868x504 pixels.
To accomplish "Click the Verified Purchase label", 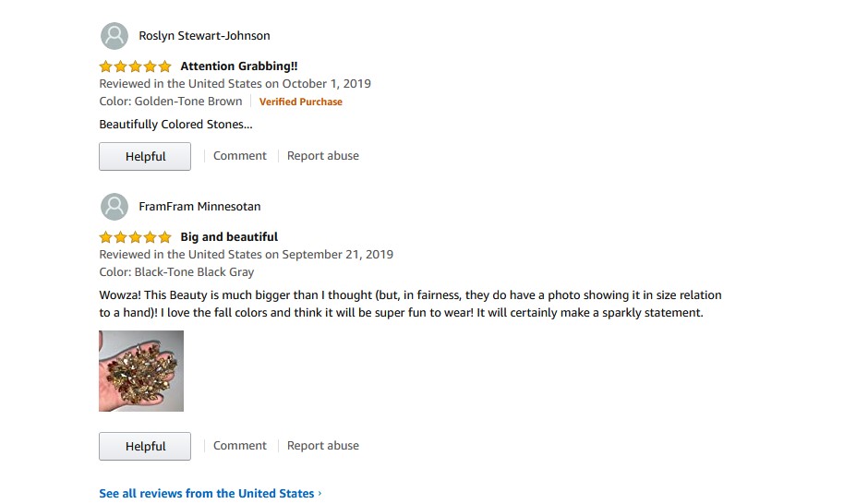I will point(300,102).
